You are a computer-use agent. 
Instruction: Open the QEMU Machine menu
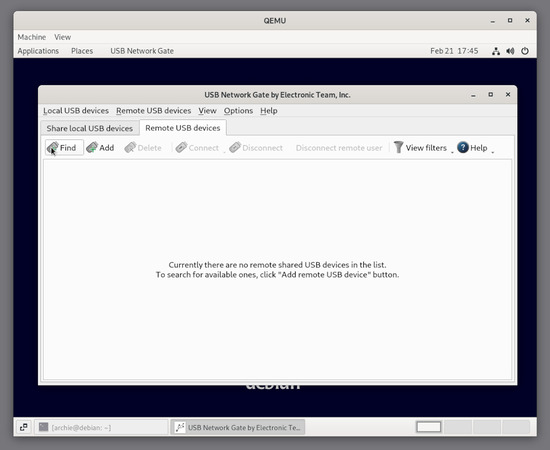pos(32,37)
